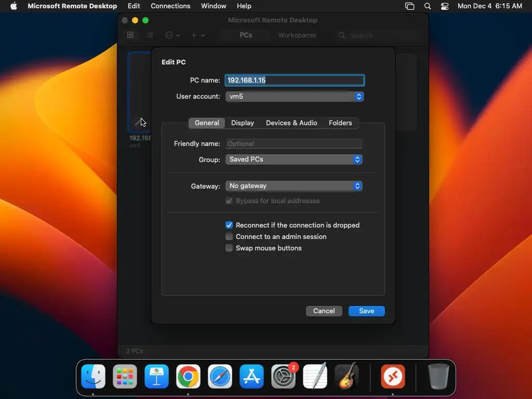Open the User account dropdown
This screenshot has height=399, width=532.
[x=295, y=96]
